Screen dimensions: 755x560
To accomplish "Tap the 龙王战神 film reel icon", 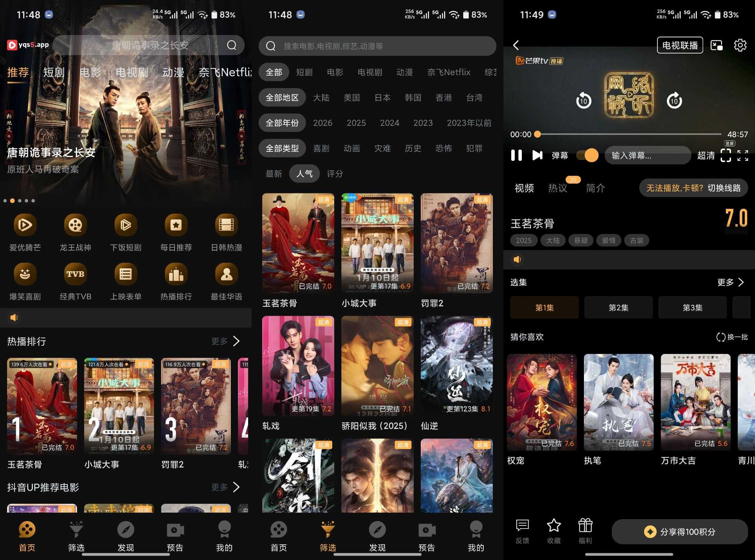I will point(75,225).
